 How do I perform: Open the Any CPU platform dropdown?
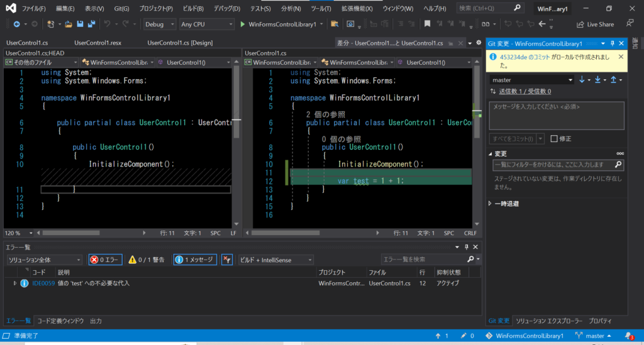coord(206,25)
